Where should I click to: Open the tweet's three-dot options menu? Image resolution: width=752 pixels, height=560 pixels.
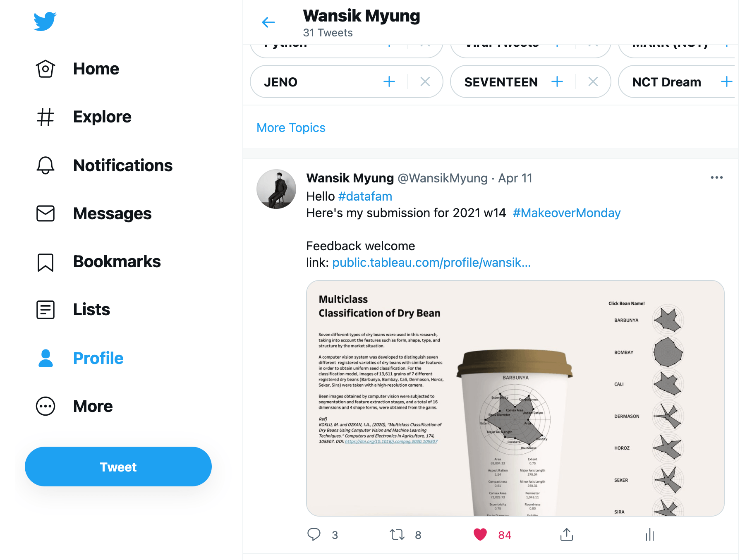tap(717, 177)
